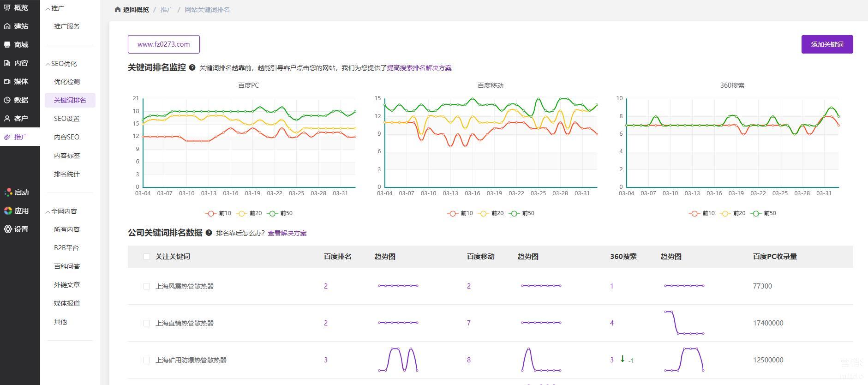Image resolution: width=868 pixels, height=385 pixels.
Task: Open the 客户 person icon
Action: (x=7, y=119)
